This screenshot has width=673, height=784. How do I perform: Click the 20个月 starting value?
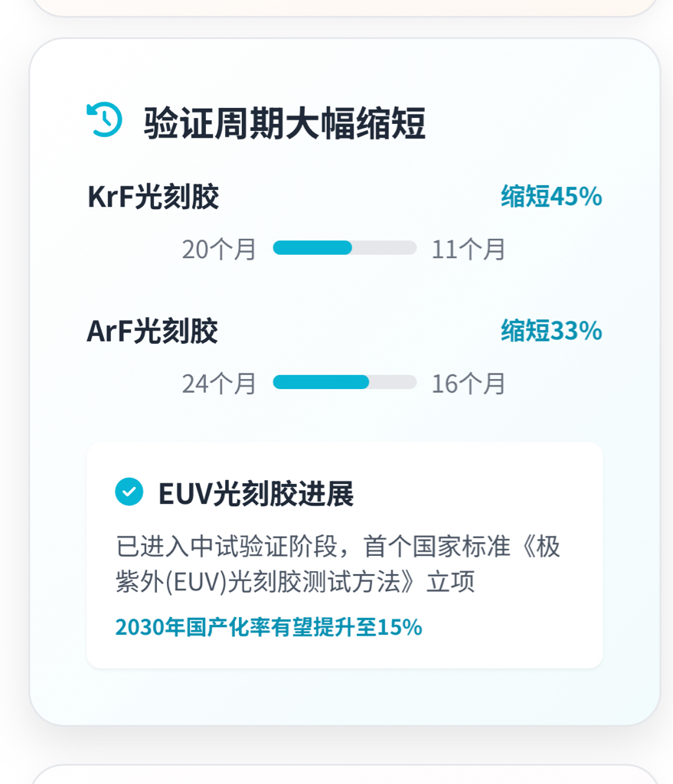pos(219,249)
